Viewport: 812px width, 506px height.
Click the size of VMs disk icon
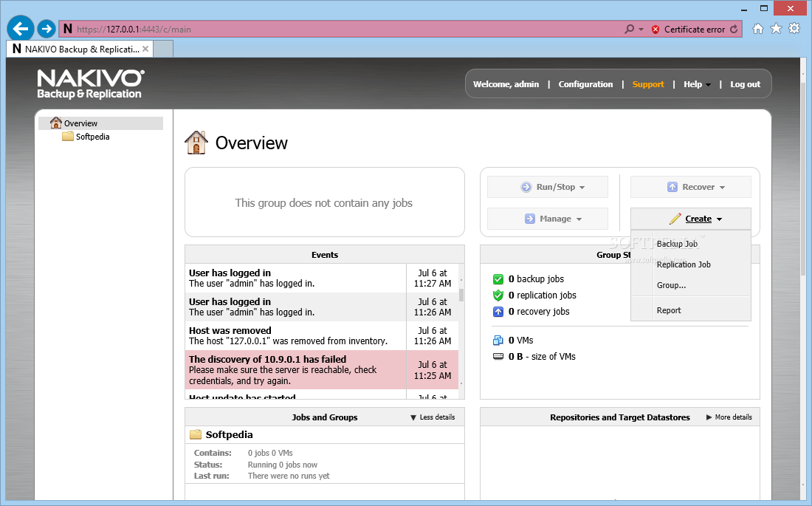click(498, 356)
